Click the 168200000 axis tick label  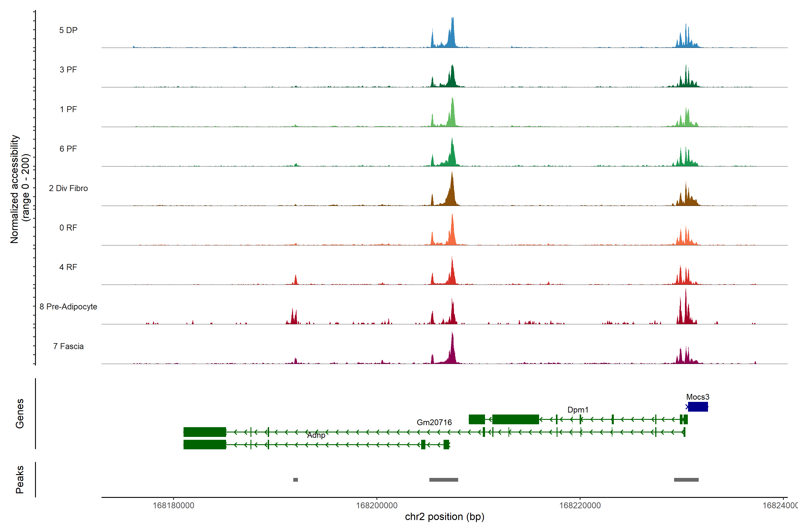click(377, 506)
